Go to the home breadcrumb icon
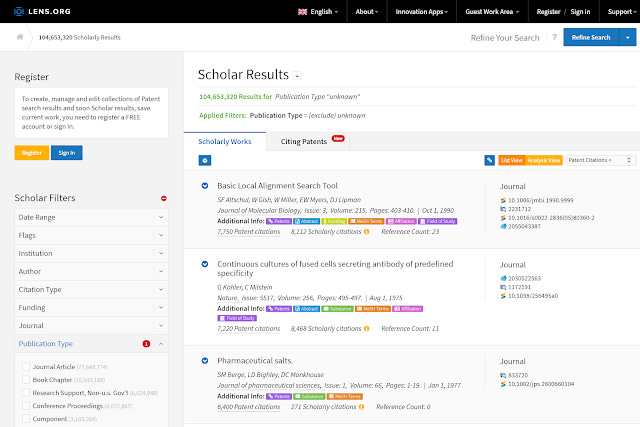This screenshot has height=427, width=640. pos(20,37)
